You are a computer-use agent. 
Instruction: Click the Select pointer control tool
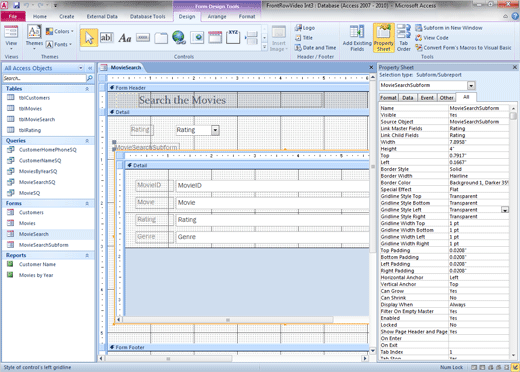pos(89,38)
